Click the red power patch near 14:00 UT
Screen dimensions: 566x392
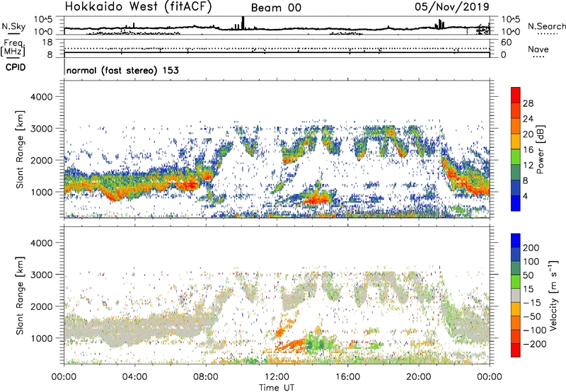pos(316,198)
